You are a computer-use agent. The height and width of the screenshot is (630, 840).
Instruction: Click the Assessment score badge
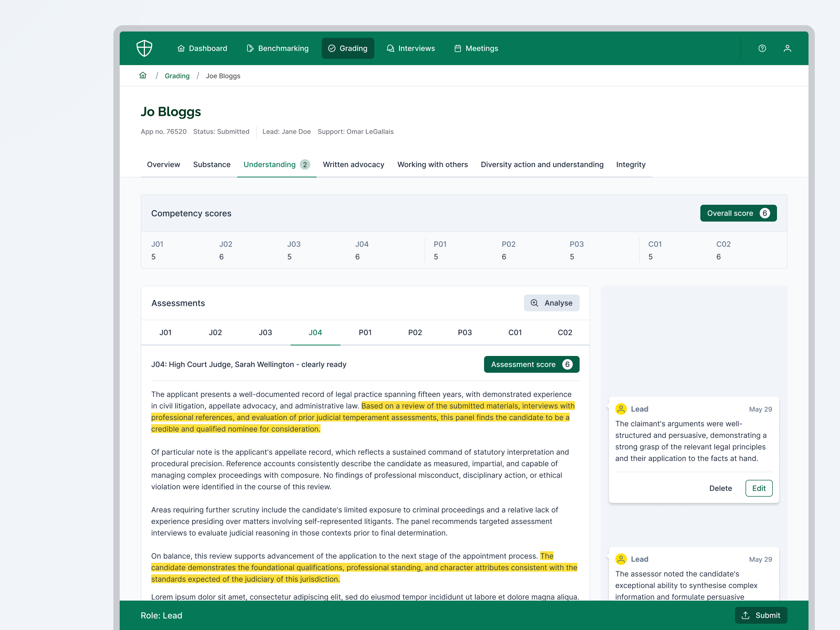tap(531, 364)
